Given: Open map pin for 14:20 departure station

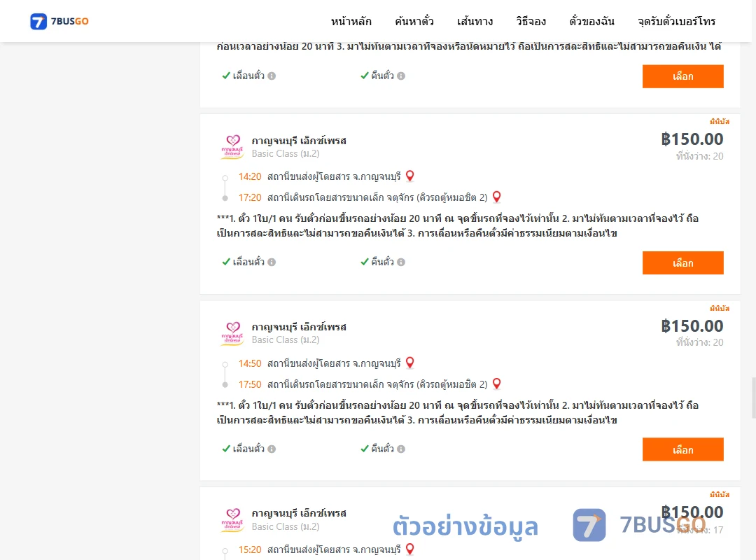Looking at the screenshot, I should click(409, 176).
